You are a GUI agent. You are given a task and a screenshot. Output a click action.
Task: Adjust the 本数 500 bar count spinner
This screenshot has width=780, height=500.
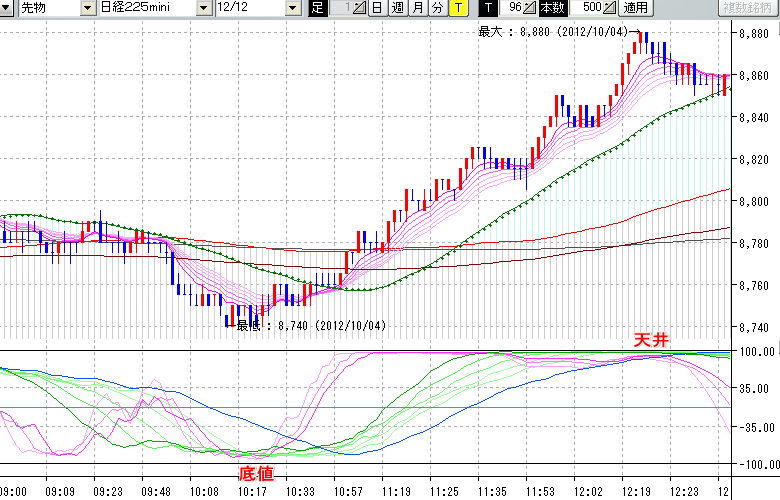click(x=611, y=8)
